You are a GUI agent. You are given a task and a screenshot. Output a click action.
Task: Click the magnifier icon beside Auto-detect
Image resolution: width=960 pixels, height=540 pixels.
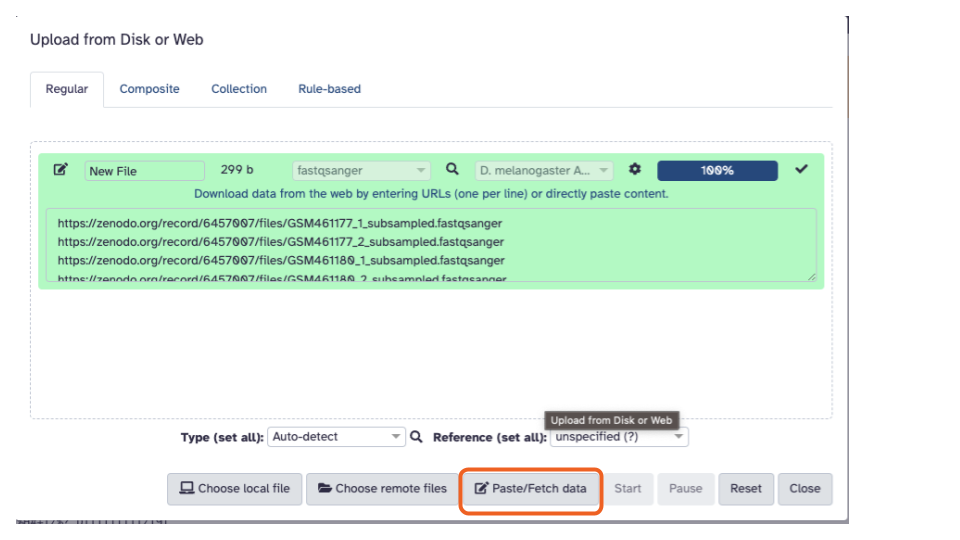pos(417,437)
